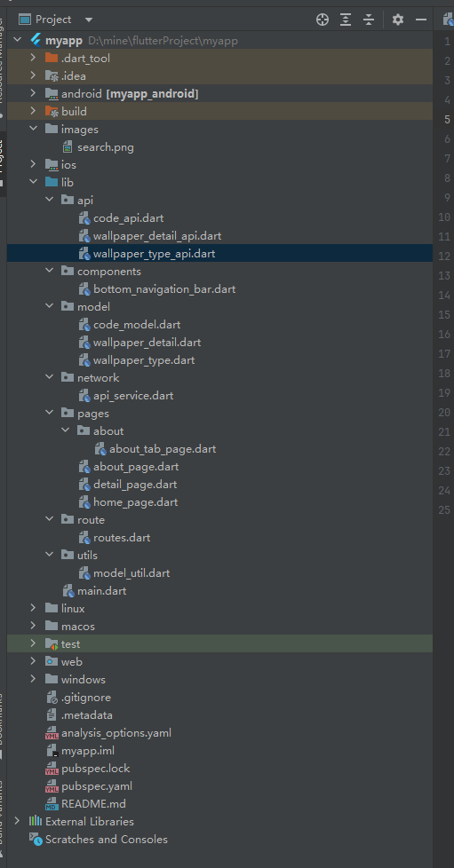Collapse the lib folder

pos(34,182)
